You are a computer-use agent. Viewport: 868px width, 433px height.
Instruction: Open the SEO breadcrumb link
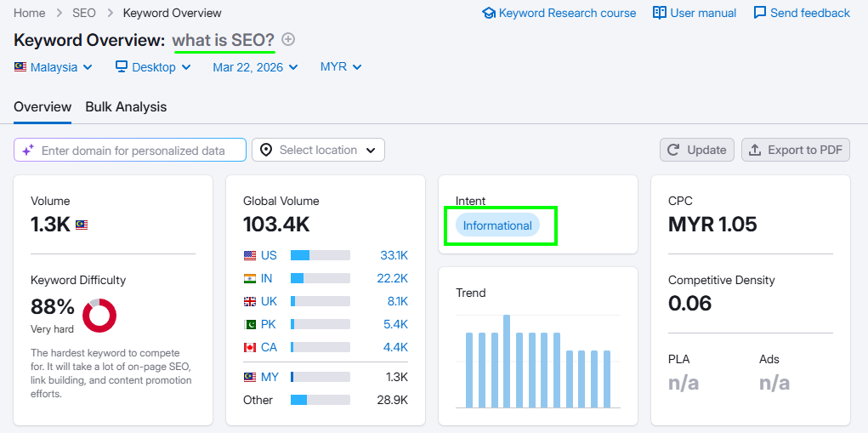click(x=84, y=13)
